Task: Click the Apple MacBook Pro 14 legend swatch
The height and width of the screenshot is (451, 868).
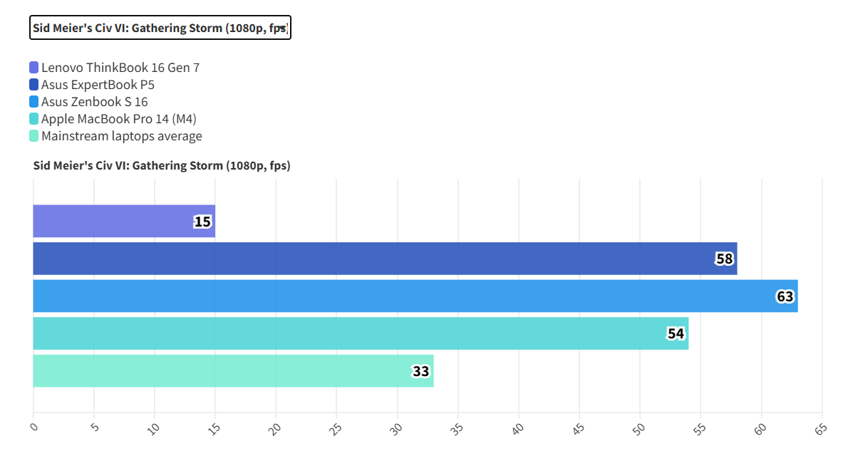Action: [x=34, y=119]
